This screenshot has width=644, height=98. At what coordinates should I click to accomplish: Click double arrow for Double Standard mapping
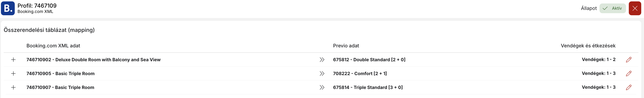(x=322, y=60)
